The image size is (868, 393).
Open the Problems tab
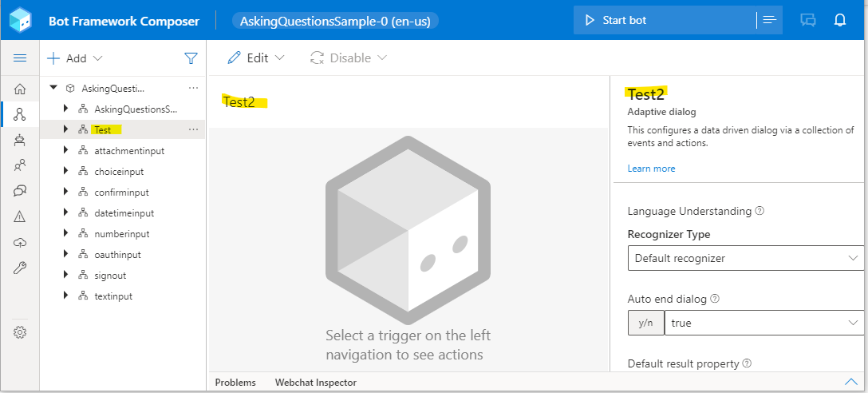pos(235,383)
